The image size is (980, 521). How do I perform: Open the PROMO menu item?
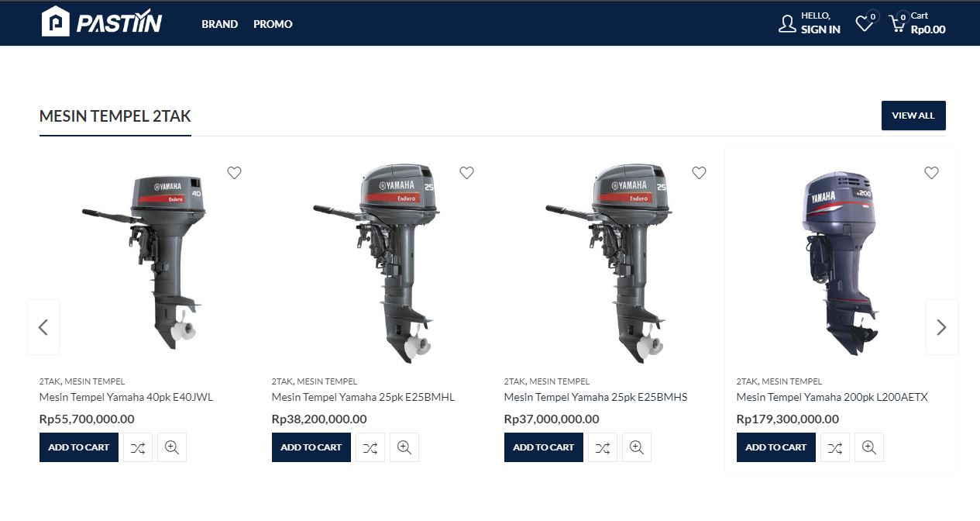(273, 24)
